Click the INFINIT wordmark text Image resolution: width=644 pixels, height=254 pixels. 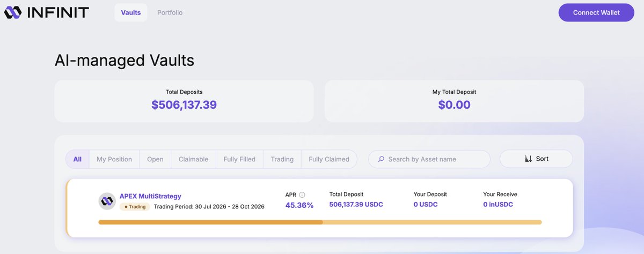tap(57, 12)
